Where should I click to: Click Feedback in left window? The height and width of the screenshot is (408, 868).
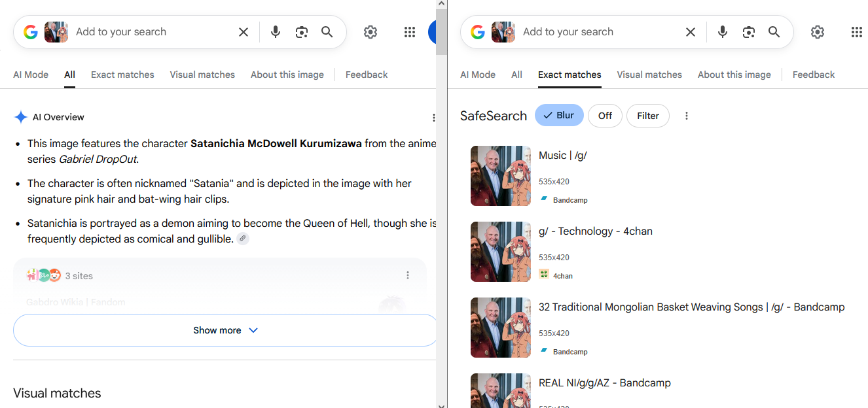click(367, 75)
